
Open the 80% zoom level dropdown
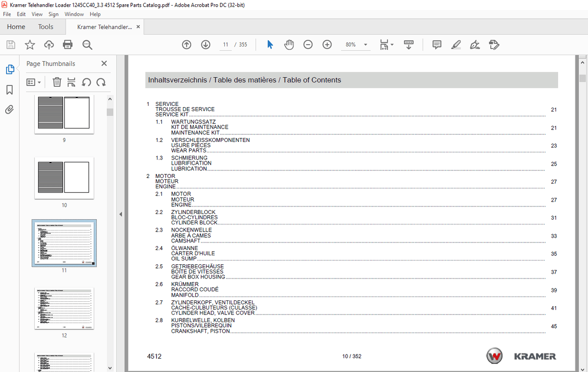point(366,45)
